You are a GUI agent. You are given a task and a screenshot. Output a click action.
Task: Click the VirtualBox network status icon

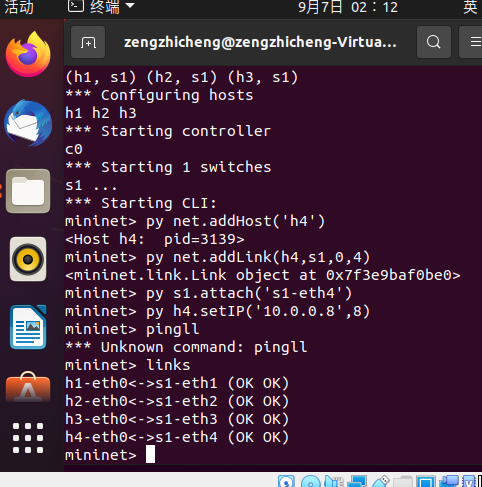pos(357,482)
